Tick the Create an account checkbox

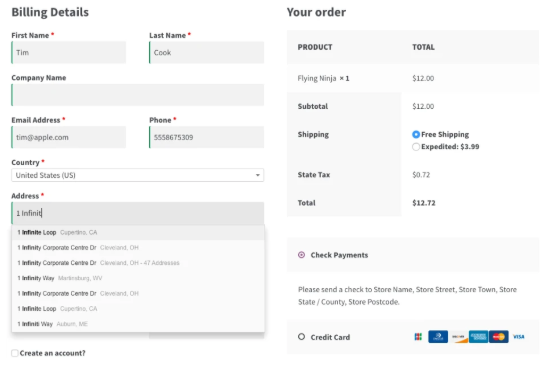click(15, 353)
